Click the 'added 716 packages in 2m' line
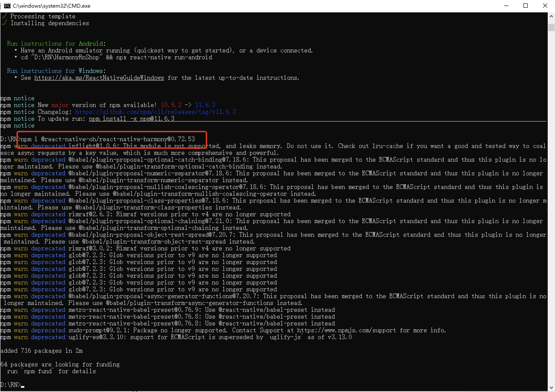The height and width of the screenshot is (392, 555). pyautogui.click(x=42, y=351)
